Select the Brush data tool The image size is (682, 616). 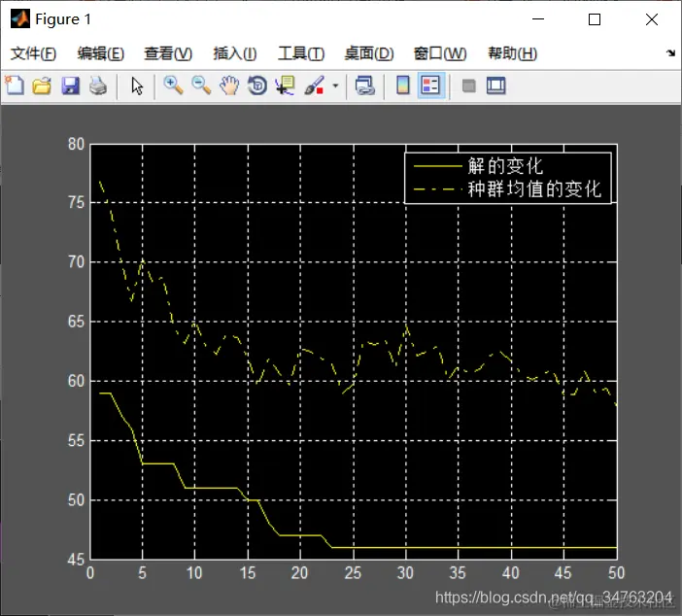coord(314,86)
